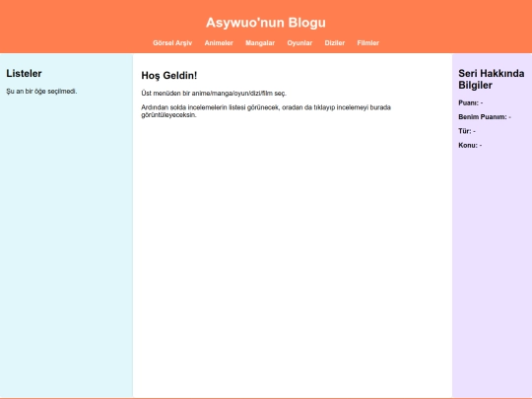The image size is (532, 399).
Task: Open the Oyunlar category
Action: point(299,43)
